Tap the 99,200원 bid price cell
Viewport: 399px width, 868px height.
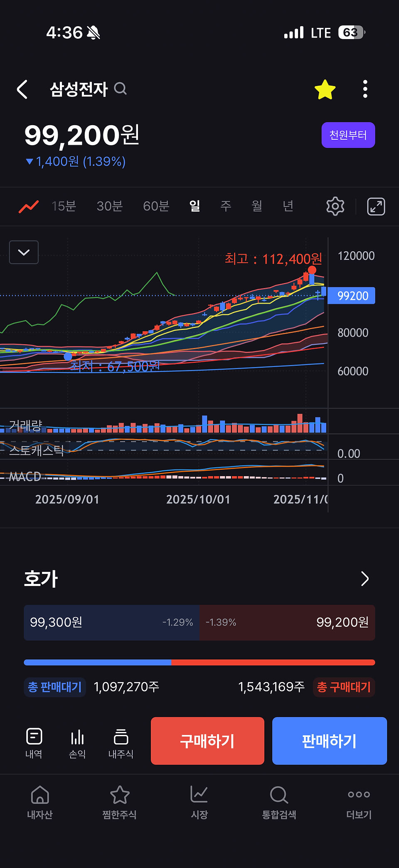click(287, 623)
